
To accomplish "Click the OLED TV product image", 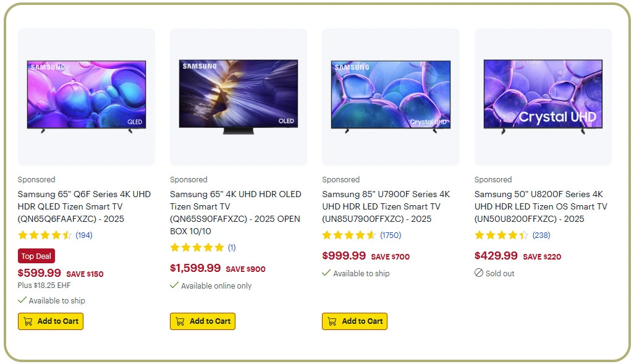I will [x=238, y=96].
